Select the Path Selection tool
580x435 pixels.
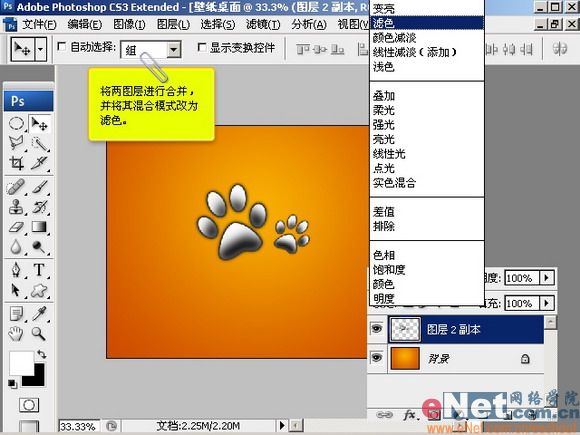[16, 290]
